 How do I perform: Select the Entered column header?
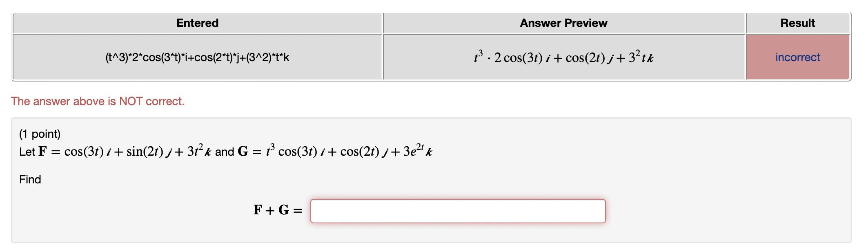197,23
